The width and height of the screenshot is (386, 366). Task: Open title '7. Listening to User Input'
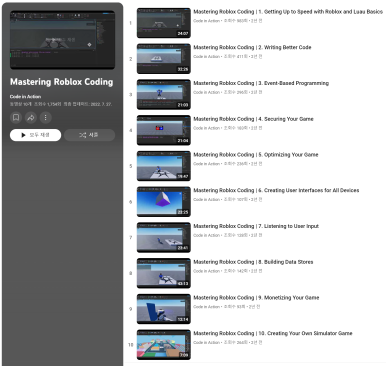pyautogui.click(x=256, y=226)
